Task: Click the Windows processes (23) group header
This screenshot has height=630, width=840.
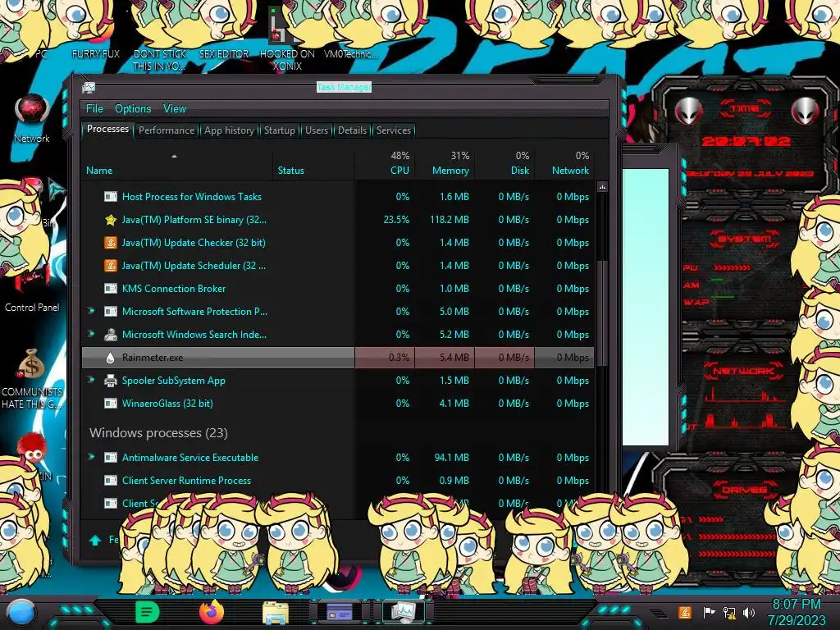Action: pos(158,433)
